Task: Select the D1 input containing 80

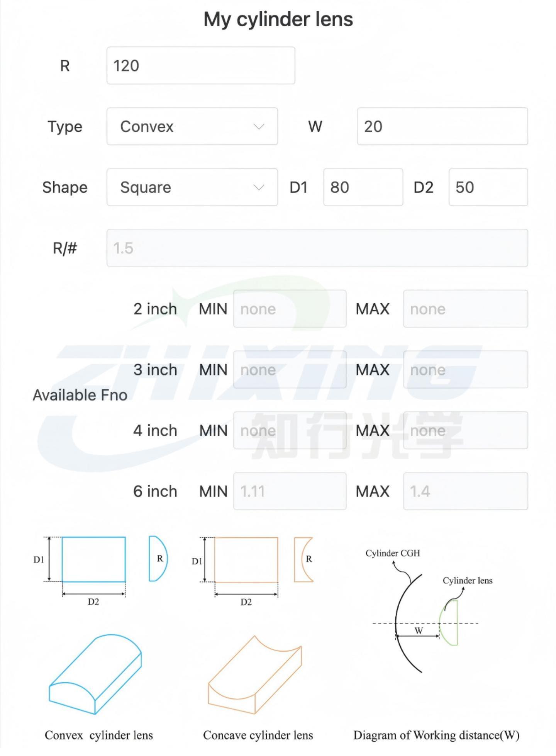Action: 363,187
